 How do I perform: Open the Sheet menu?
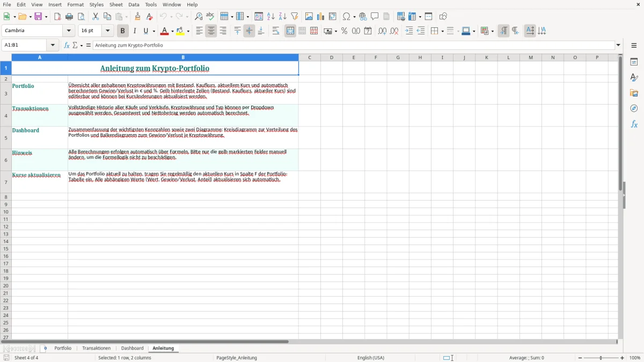click(116, 4)
